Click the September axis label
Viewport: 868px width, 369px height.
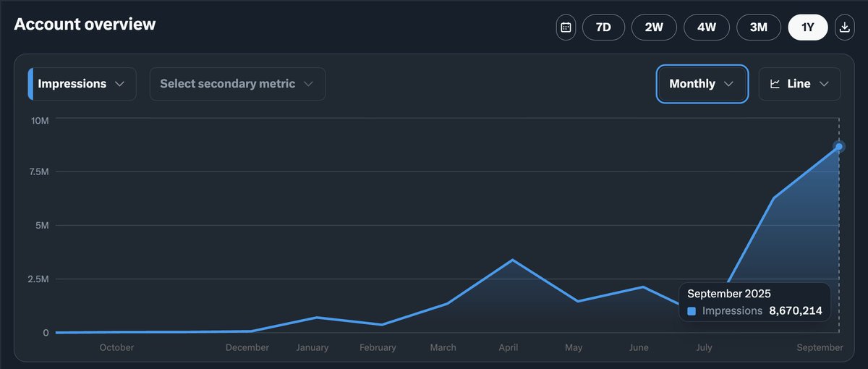click(x=820, y=347)
